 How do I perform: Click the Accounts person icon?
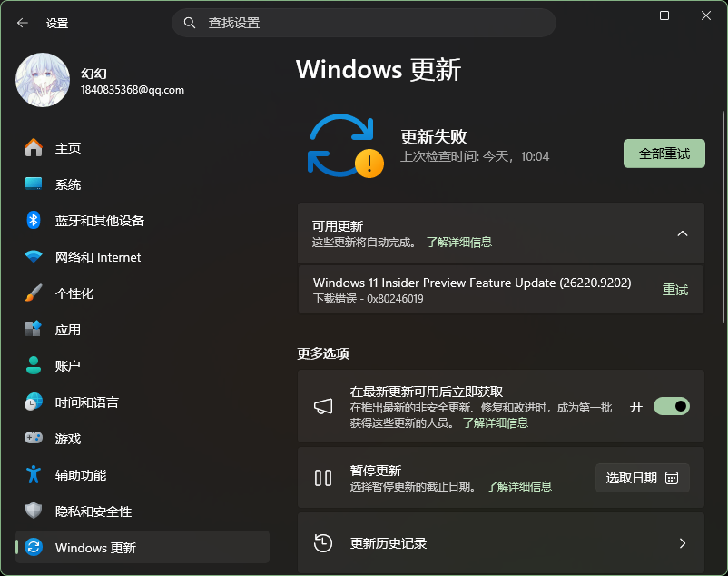34,365
